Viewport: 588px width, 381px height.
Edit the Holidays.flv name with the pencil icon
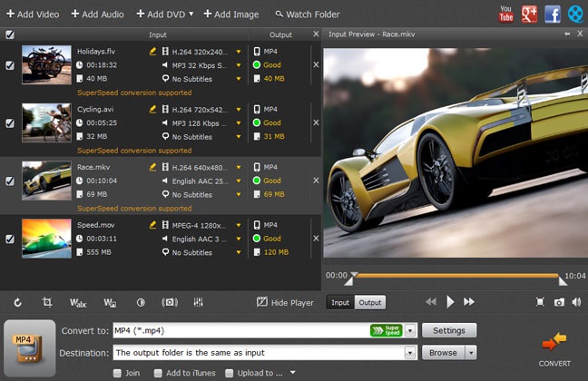(152, 52)
